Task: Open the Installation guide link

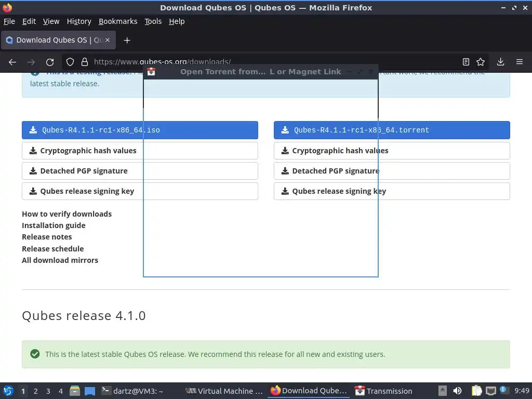Action: pyautogui.click(x=54, y=225)
